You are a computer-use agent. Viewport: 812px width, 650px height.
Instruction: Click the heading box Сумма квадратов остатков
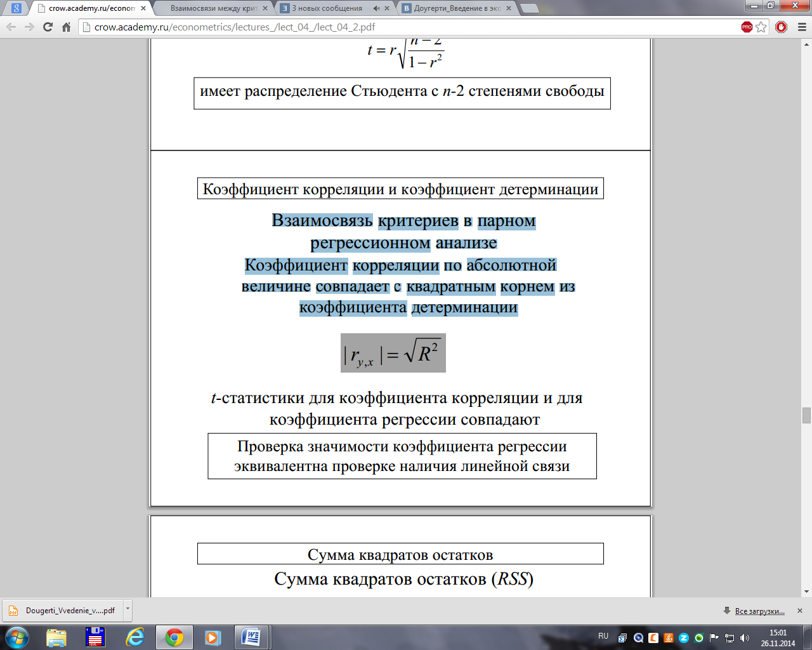tap(400, 554)
